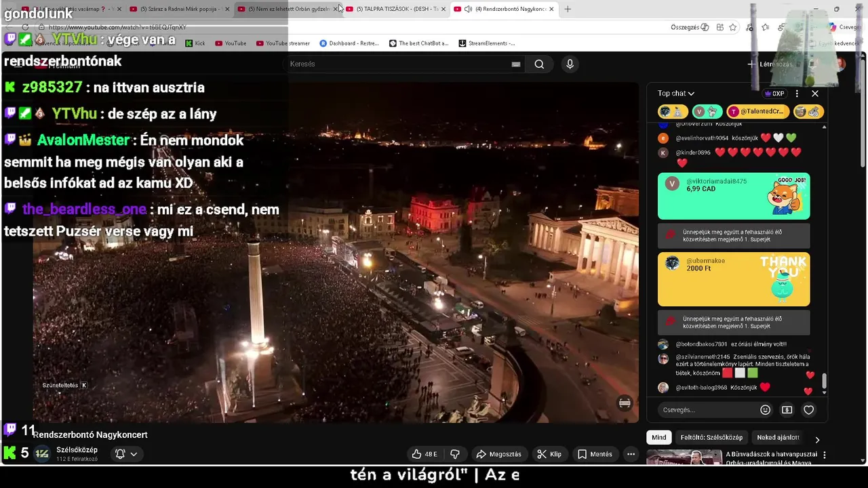Viewport: 868px width, 488px height.
Task: Send a Super Chat via dollar icon
Action: (787, 409)
